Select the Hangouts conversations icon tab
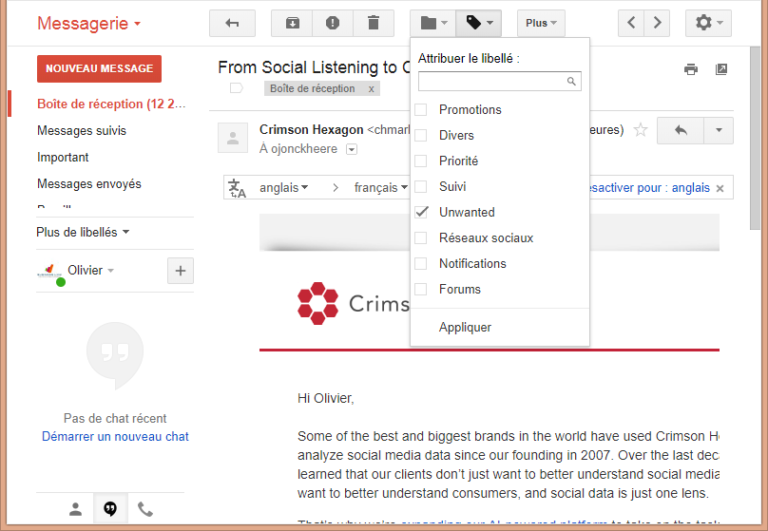The image size is (768, 531). (110, 509)
